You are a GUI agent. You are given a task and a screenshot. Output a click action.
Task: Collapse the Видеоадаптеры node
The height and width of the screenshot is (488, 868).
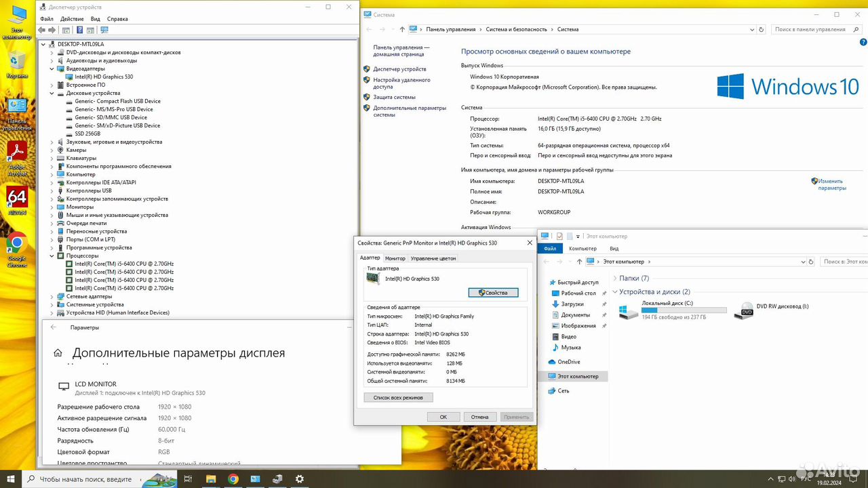52,68
